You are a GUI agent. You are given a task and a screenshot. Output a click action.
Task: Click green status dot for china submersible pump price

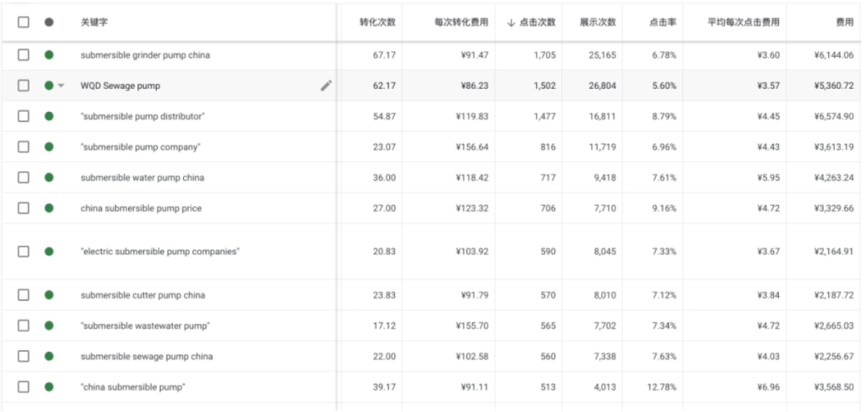pyautogui.click(x=48, y=209)
